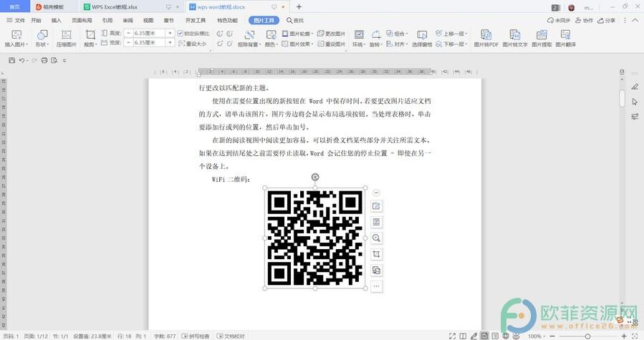Screen dimensions: 644x340
Task: Toggle 文档校对 document proofing in status bar
Action: tap(231, 336)
